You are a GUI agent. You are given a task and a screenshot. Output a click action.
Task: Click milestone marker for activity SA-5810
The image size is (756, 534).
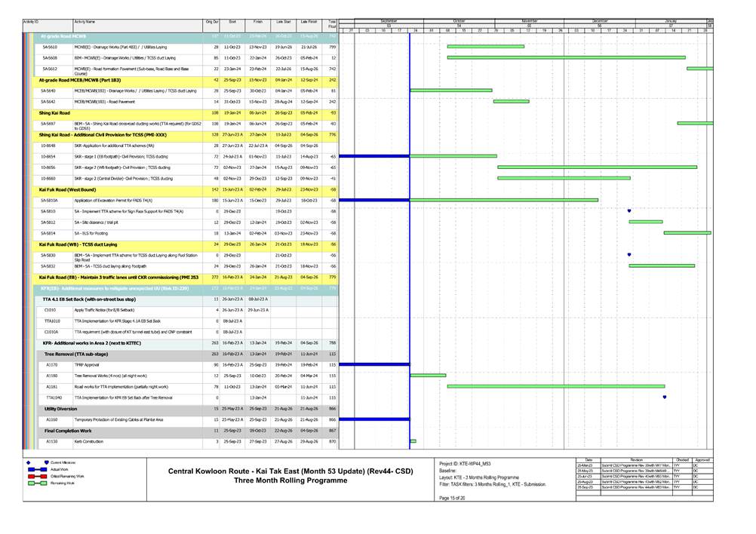click(628, 211)
